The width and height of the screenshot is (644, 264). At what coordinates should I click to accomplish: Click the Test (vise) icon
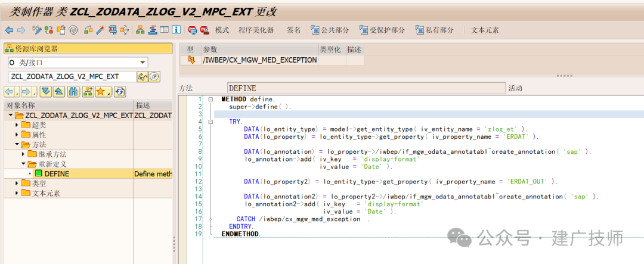pos(112,30)
